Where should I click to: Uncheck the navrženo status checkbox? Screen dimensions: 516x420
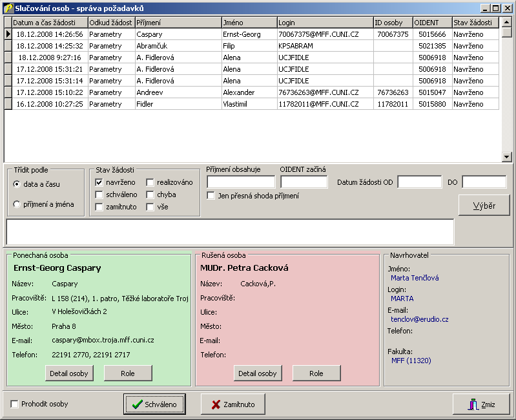coord(99,183)
